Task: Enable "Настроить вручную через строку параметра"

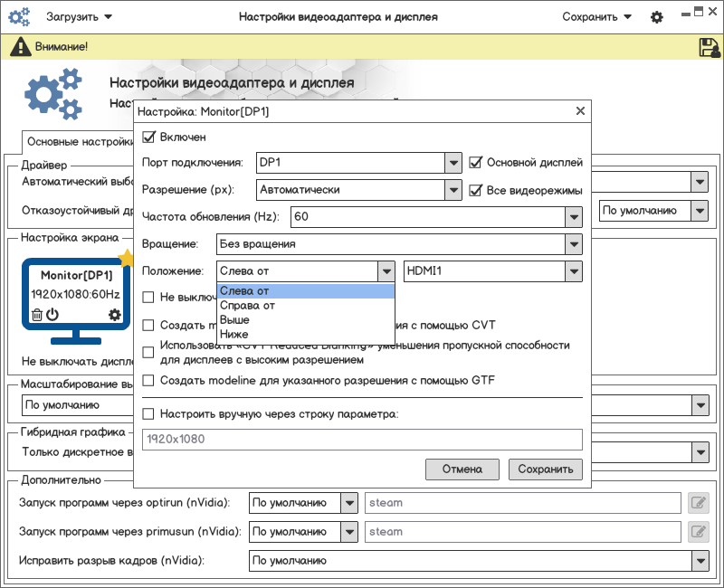Action: 149,414
